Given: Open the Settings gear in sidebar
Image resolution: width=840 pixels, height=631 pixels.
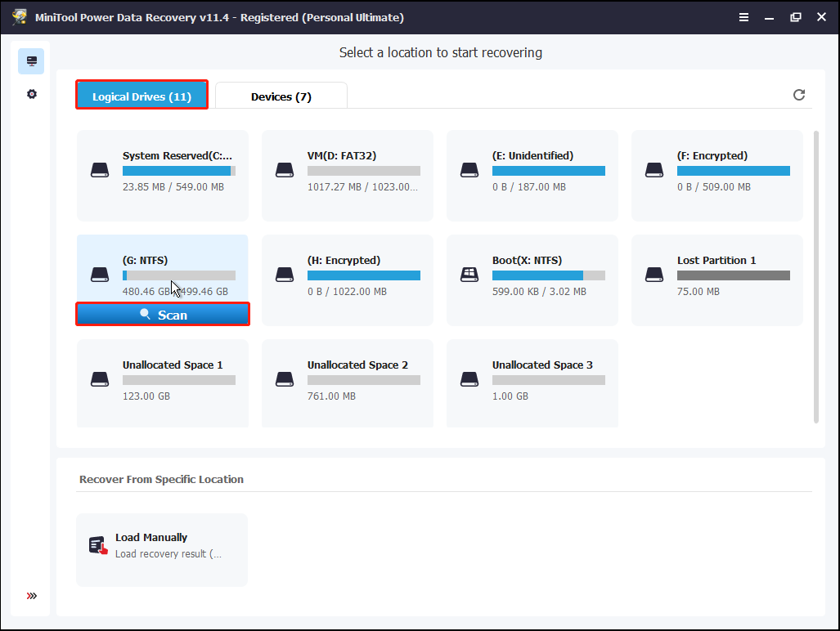Looking at the screenshot, I should click(x=32, y=94).
